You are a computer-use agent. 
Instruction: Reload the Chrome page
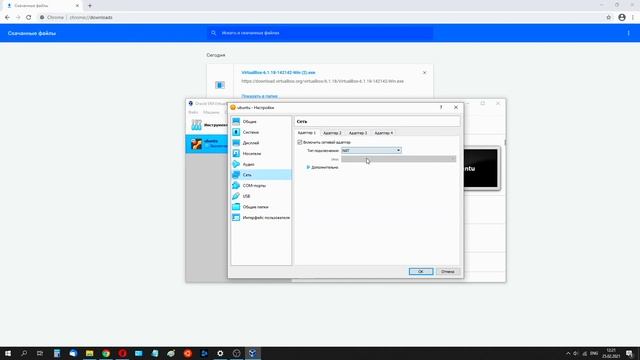click(x=29, y=18)
